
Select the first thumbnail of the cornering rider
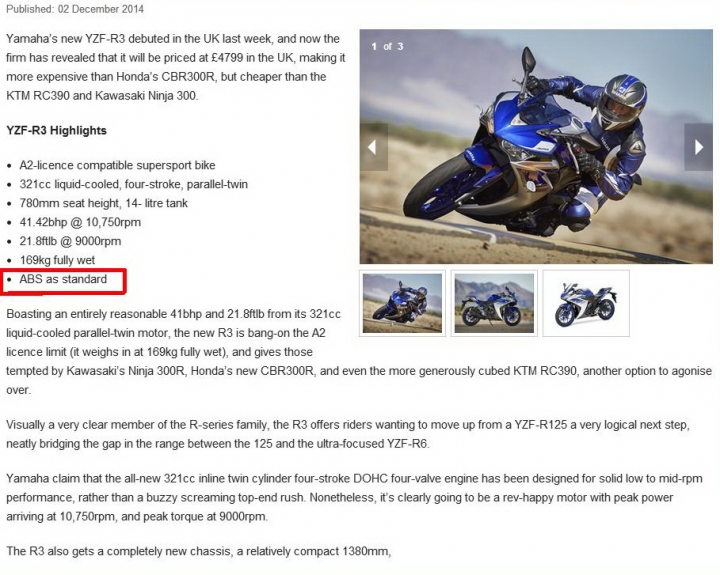[402, 303]
